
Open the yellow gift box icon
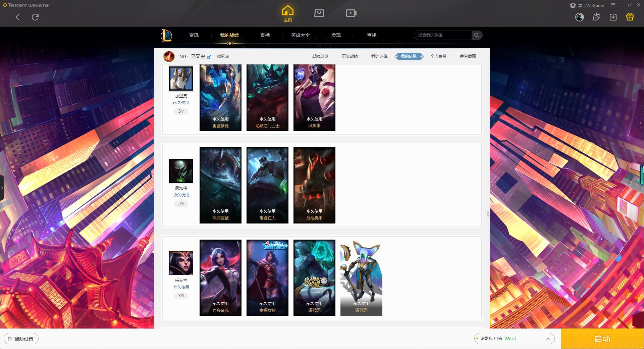(630, 17)
